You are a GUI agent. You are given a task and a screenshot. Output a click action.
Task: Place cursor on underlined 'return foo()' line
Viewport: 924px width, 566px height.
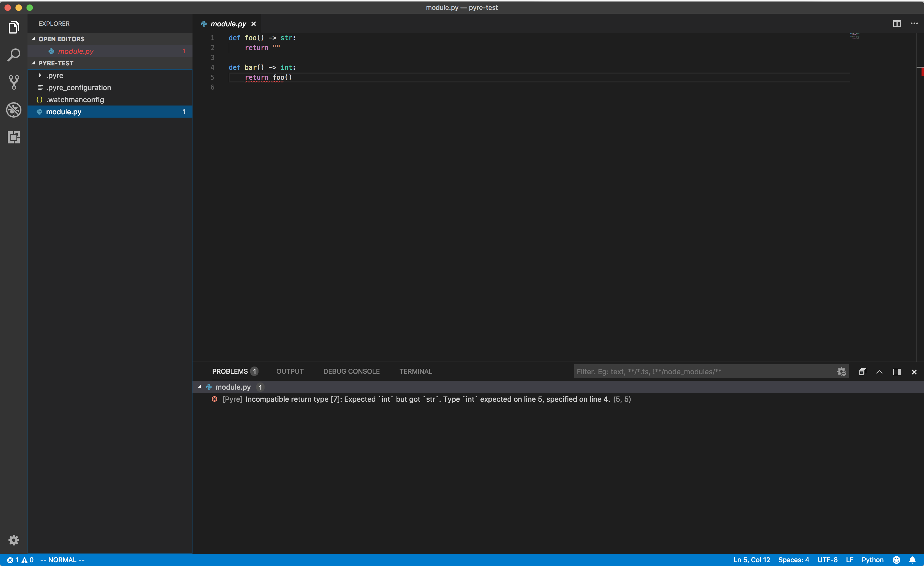click(x=268, y=77)
